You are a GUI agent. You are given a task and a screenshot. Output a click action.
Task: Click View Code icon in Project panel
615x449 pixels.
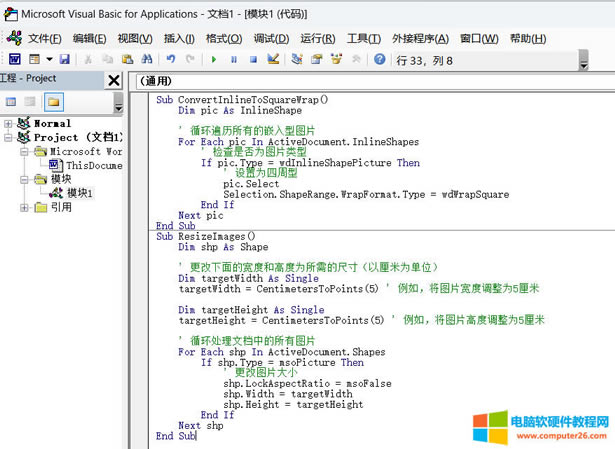12,102
